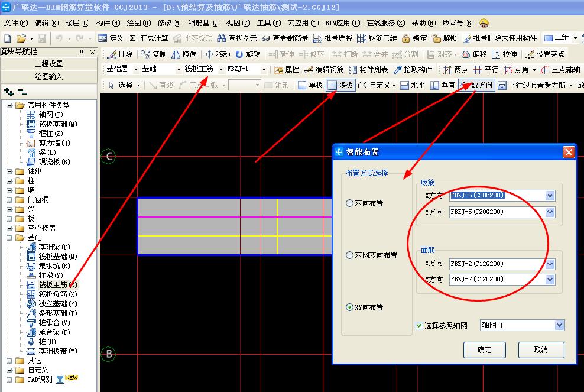Select XY向布置 radio option
This screenshot has height=392, width=584.
coord(349,307)
